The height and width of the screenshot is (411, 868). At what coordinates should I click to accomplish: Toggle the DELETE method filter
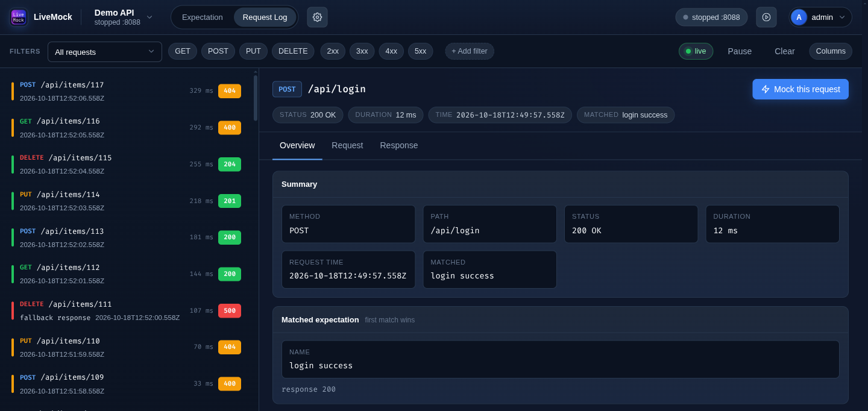tap(293, 51)
